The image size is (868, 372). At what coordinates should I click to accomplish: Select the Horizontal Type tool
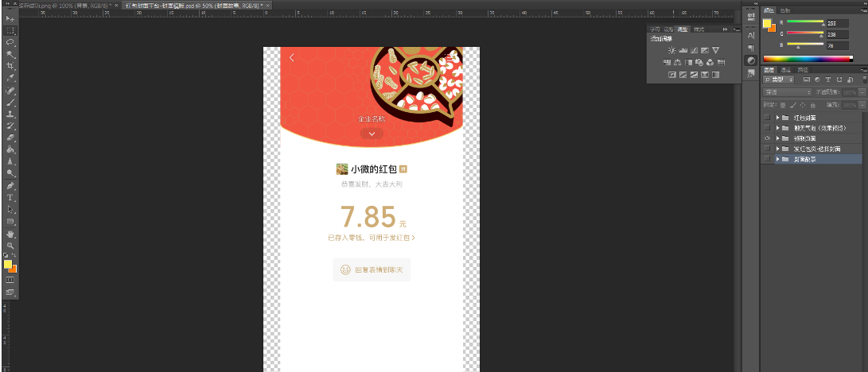point(10,197)
